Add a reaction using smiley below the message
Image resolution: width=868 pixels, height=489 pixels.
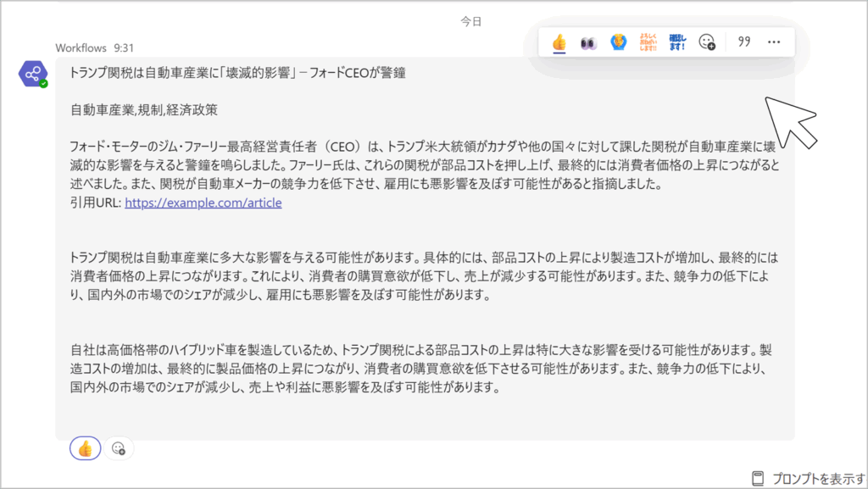point(119,448)
